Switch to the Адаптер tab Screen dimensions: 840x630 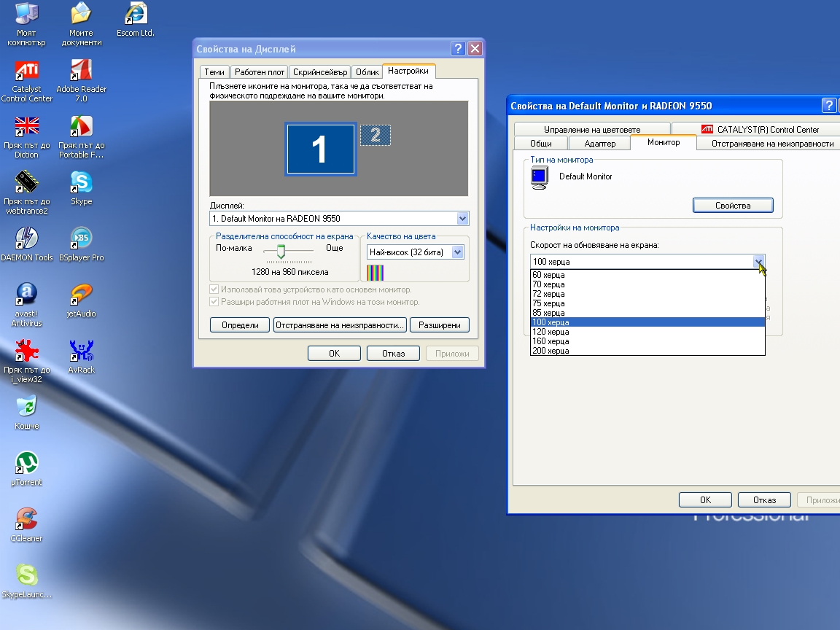[600, 143]
